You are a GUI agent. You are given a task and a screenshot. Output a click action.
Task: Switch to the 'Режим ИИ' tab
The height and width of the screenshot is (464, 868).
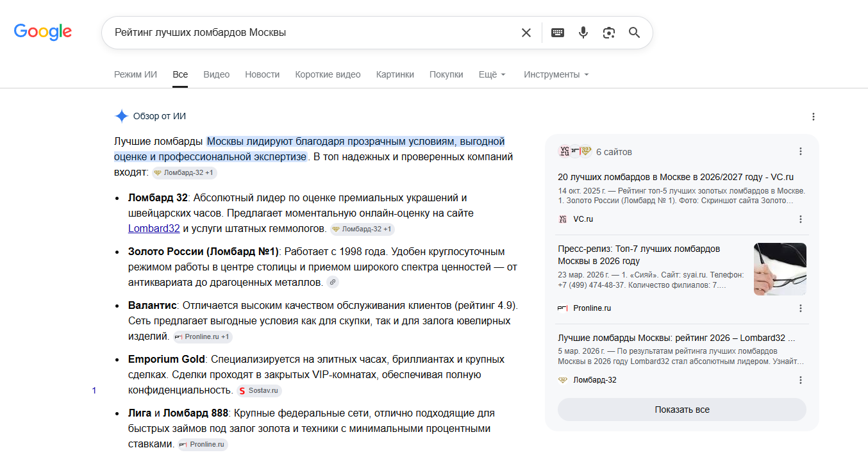135,74
